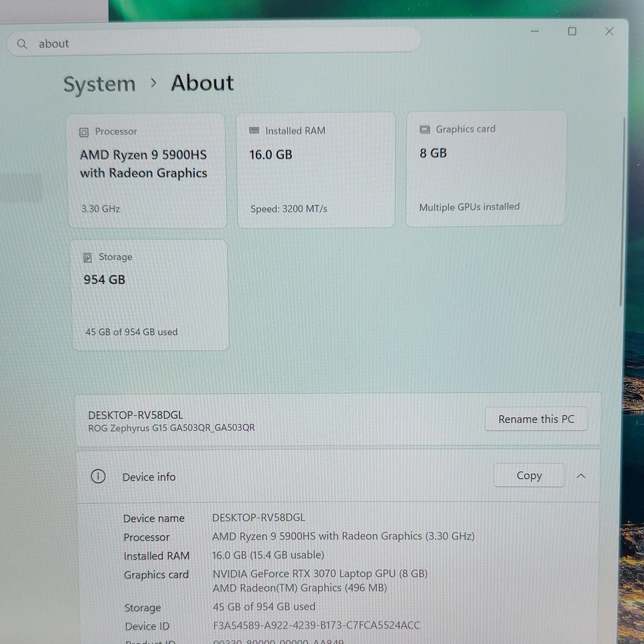Click the search magnifier icon
This screenshot has width=644, height=644.
point(22,44)
